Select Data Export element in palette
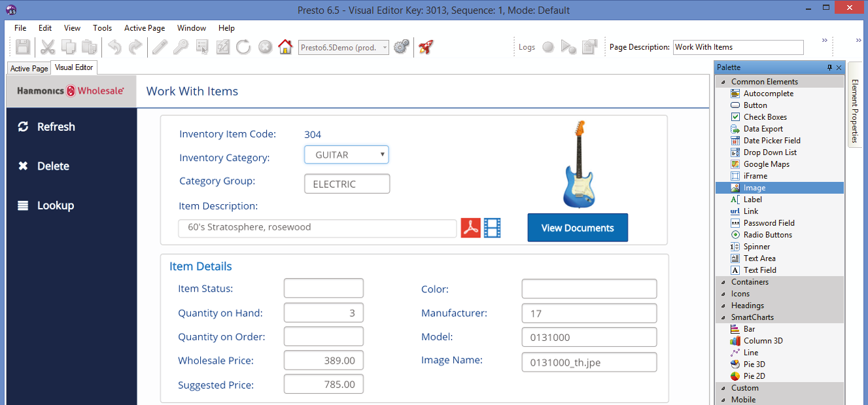The width and height of the screenshot is (868, 405). point(763,129)
